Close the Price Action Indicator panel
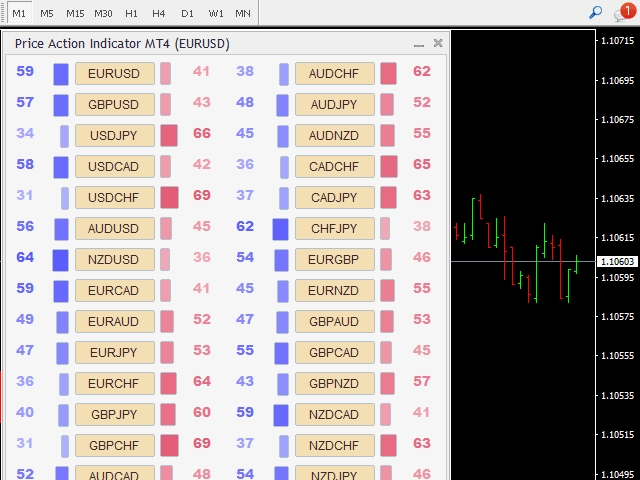 coord(438,44)
